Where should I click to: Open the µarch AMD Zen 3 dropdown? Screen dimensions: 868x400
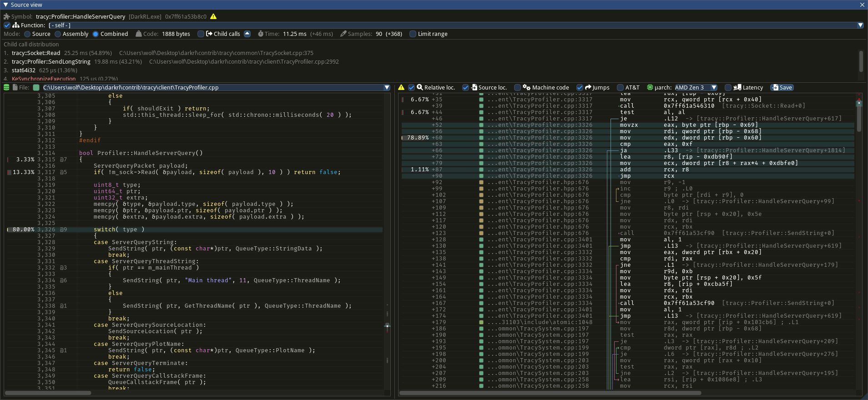[696, 87]
